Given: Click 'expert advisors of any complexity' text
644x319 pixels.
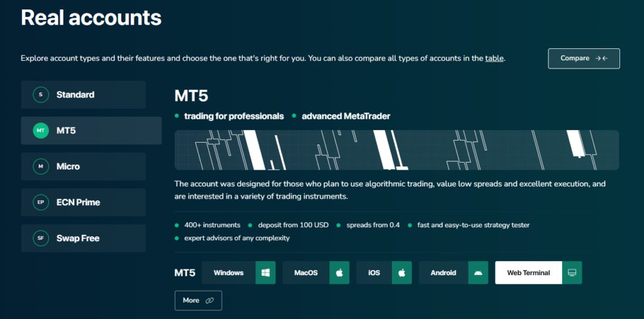Looking at the screenshot, I should pyautogui.click(x=237, y=238).
